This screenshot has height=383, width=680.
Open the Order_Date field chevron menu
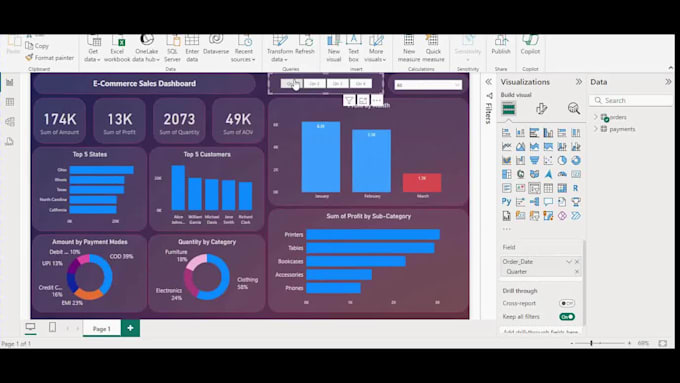pos(569,262)
